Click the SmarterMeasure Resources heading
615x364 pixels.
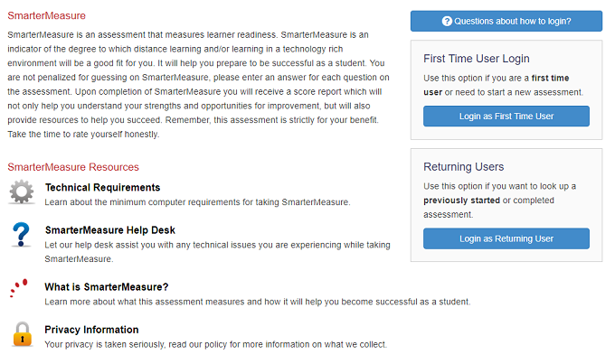click(73, 167)
